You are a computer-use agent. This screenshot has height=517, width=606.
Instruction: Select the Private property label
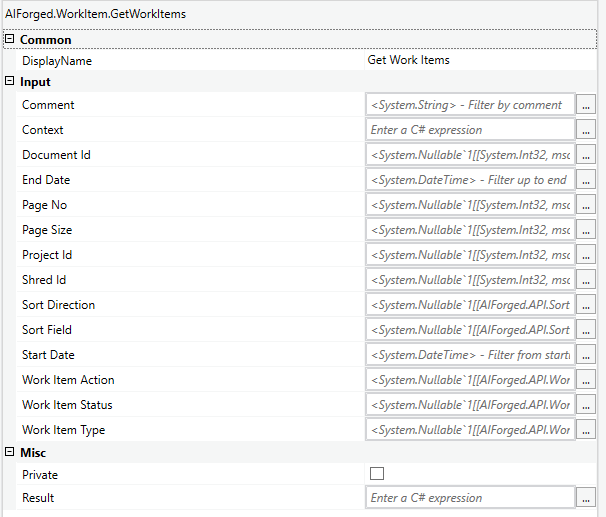[40, 474]
